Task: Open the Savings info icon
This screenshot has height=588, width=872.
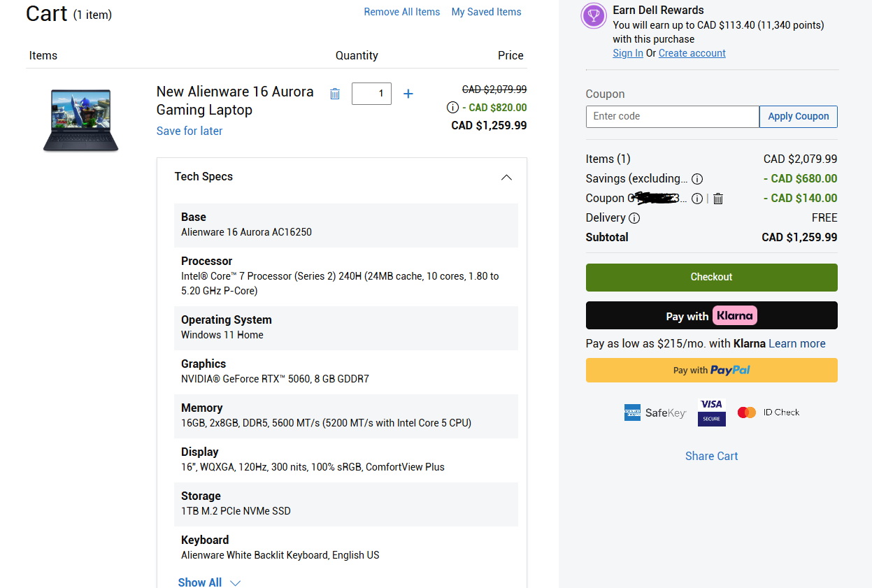Action: click(x=697, y=179)
